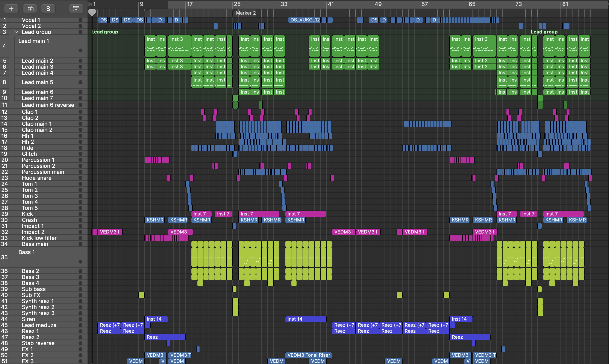Screen dimensions: 609x364
Task: Select Marker 2 in the marker lane
Action: (246, 13)
